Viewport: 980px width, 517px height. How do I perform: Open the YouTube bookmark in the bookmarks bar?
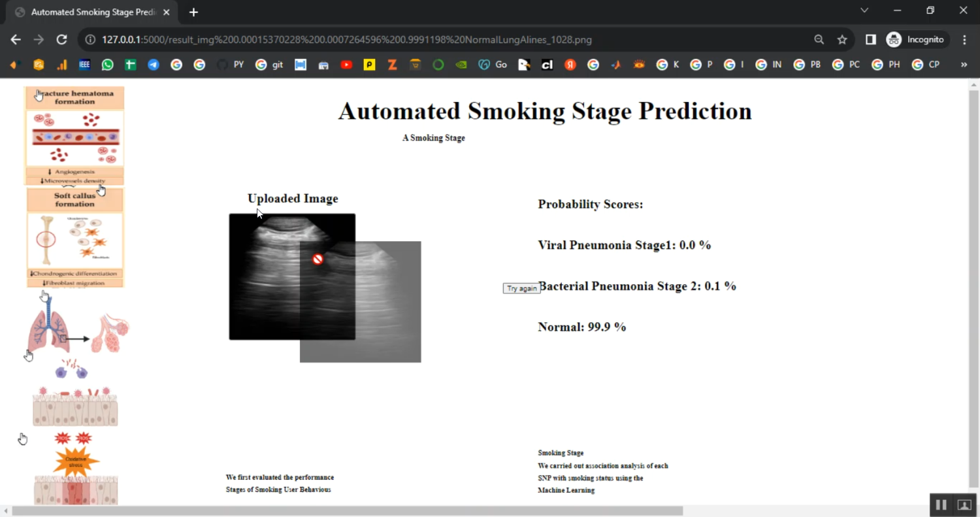(x=346, y=64)
